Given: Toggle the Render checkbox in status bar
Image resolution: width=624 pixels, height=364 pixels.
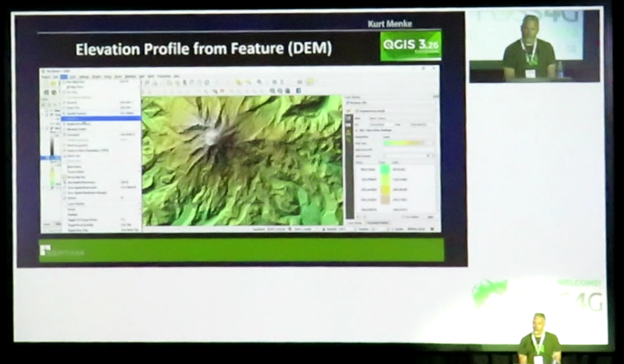Looking at the screenshot, I should (387, 229).
